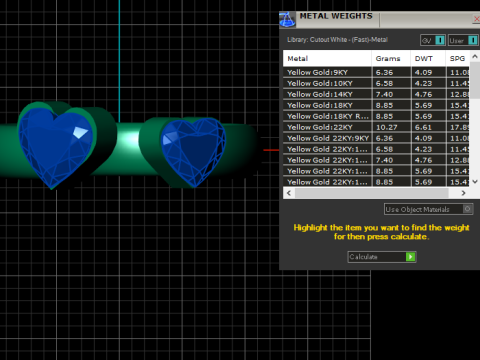This screenshot has height=360, width=480.
Task: Click the green arrow on Calculate
Action: (410, 257)
